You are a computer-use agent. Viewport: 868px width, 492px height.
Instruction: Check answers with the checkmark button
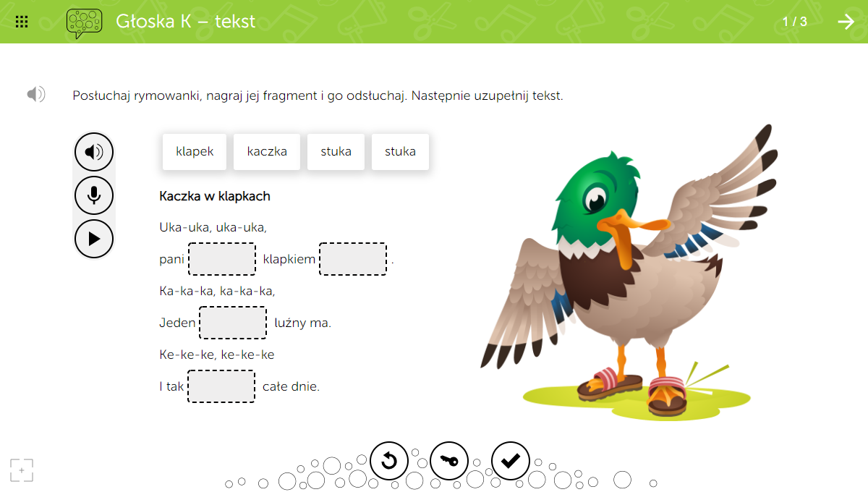(x=511, y=461)
